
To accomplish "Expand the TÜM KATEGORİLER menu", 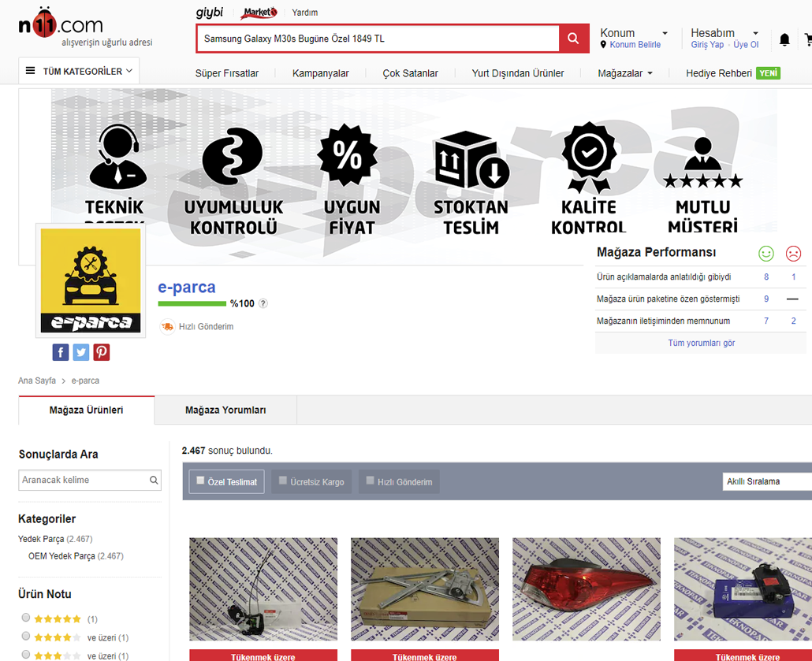I will [x=79, y=71].
